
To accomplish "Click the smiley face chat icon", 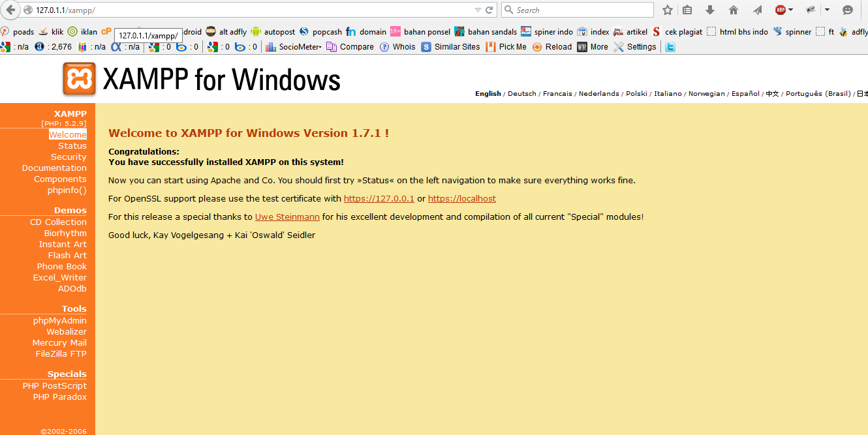I will (848, 10).
